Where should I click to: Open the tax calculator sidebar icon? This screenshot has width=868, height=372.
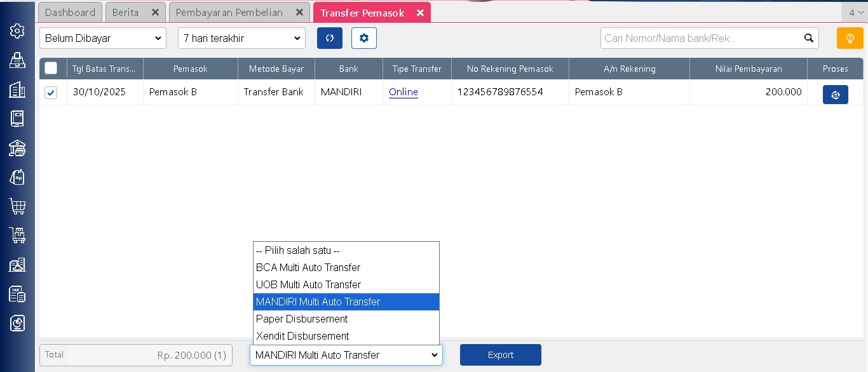click(17, 294)
